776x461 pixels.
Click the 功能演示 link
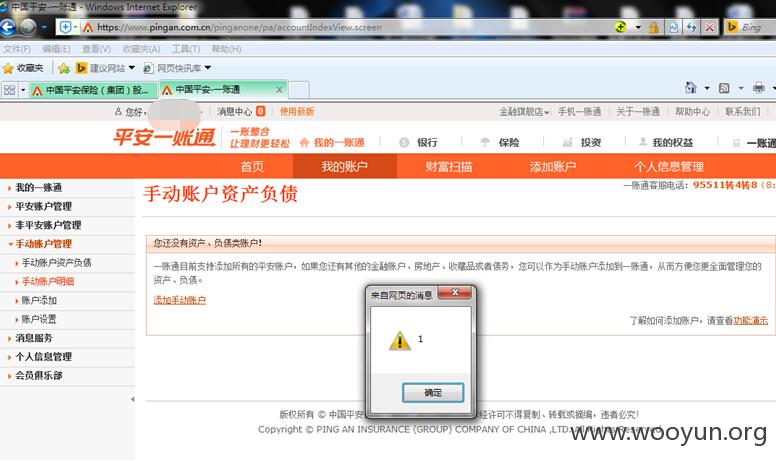pos(750,321)
